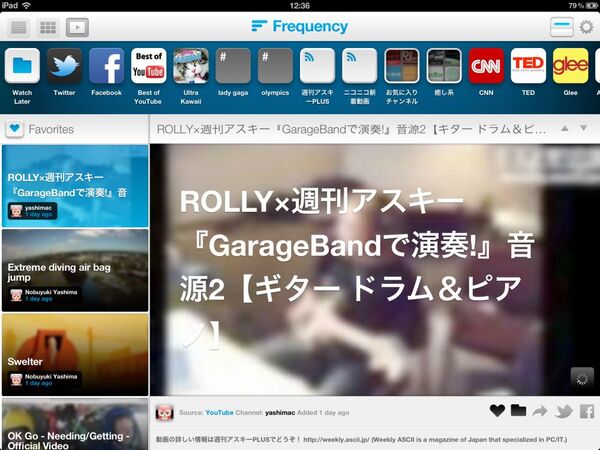This screenshot has height=450, width=600.
Task: Click yashimac avatar below video
Action: pos(165,413)
